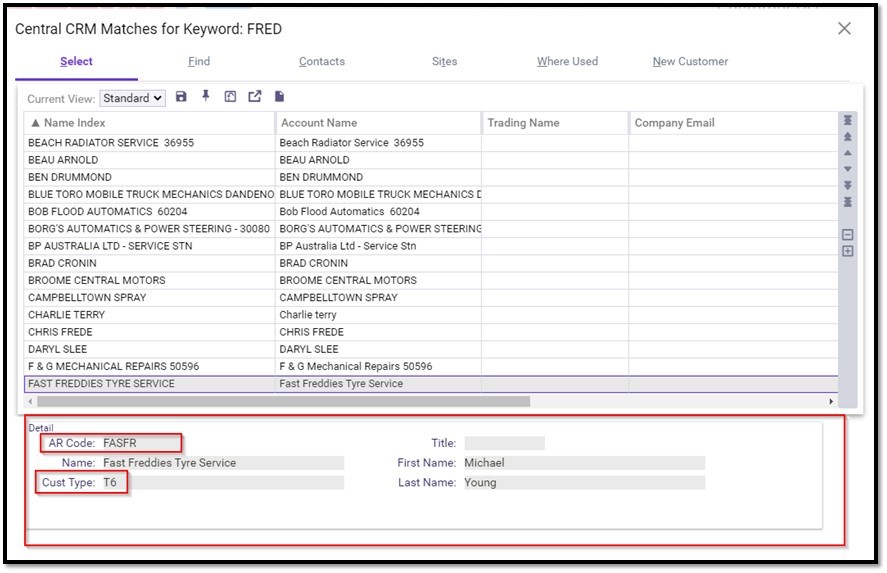Click the horizontal scrollbar right arrow
The image size is (887, 573).
coord(830,401)
